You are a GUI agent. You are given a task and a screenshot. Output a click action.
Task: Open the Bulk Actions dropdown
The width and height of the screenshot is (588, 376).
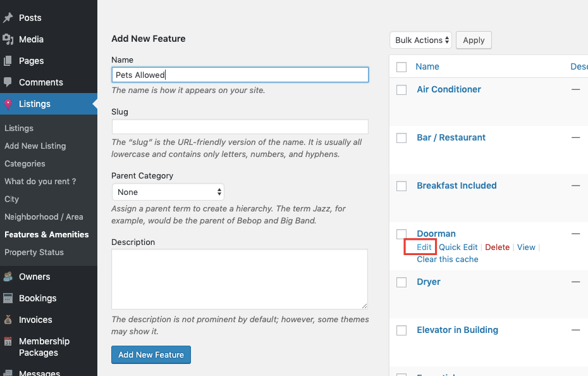(420, 41)
